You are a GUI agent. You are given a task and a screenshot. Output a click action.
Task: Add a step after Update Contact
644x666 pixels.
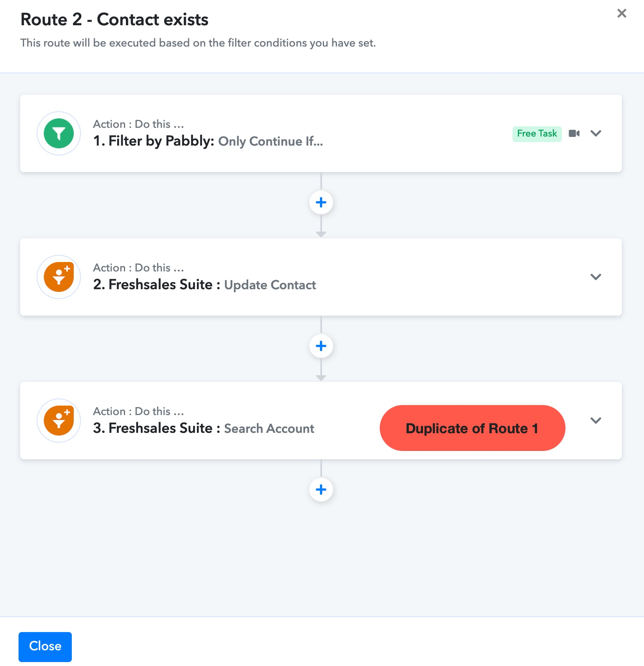[x=321, y=346]
